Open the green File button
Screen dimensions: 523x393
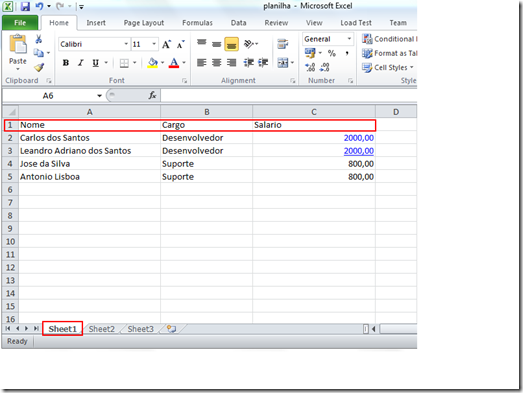[20, 23]
